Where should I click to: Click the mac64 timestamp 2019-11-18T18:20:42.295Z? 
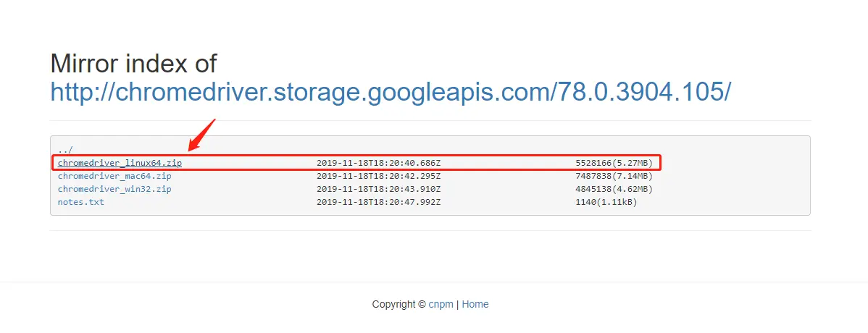pyautogui.click(x=378, y=176)
